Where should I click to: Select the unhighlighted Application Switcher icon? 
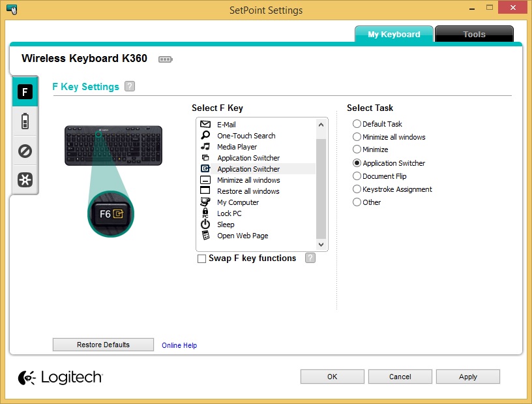(205, 158)
